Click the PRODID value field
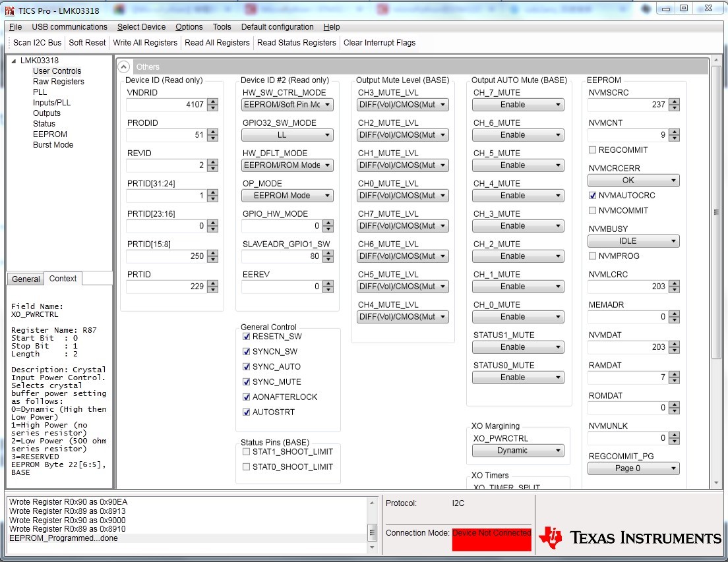 coord(166,135)
